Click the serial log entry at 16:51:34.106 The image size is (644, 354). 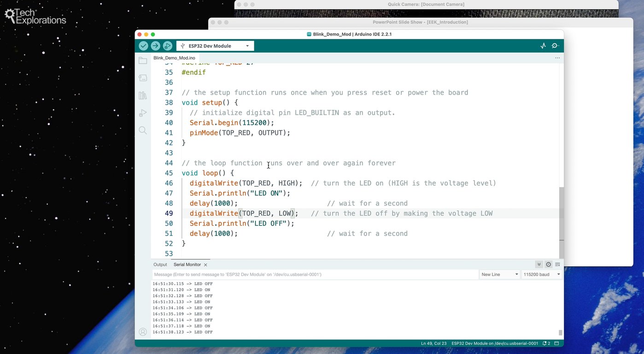(x=182, y=308)
